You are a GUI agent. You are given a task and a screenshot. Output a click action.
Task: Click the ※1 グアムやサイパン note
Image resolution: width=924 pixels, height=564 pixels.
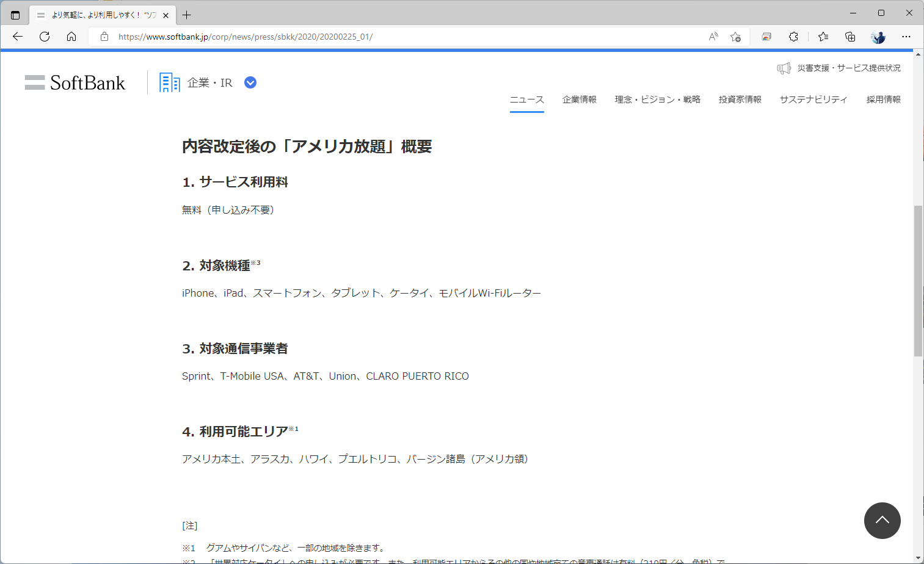pos(283,548)
